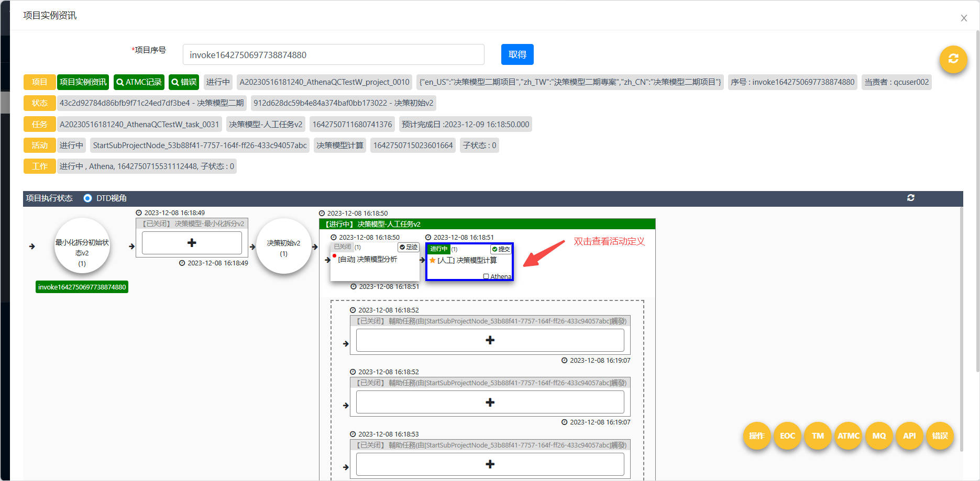
Task: Select the [人工] 决策模型计算 activity card
Action: tap(469, 262)
